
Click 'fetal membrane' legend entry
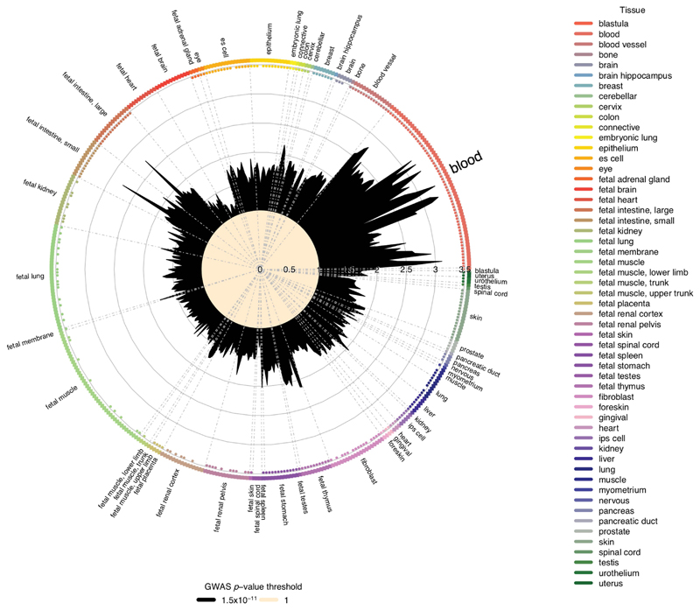628,252
